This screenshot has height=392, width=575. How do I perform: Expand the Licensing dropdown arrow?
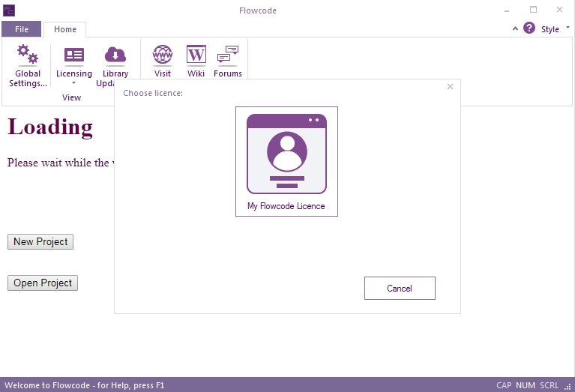point(73,83)
